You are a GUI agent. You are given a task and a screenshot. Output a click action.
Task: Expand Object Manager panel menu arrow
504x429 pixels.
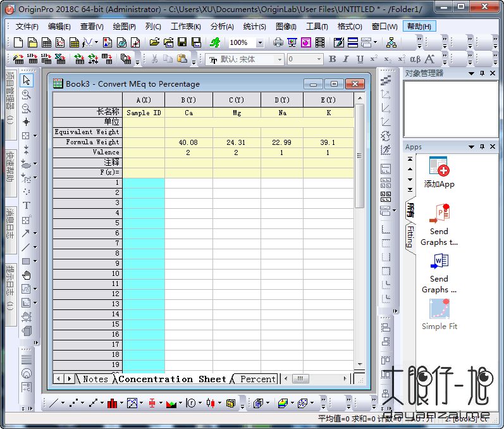(x=471, y=73)
